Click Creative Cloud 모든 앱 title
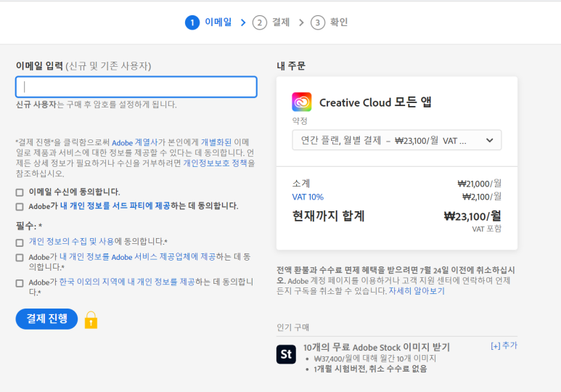The image size is (561, 392). tap(375, 102)
